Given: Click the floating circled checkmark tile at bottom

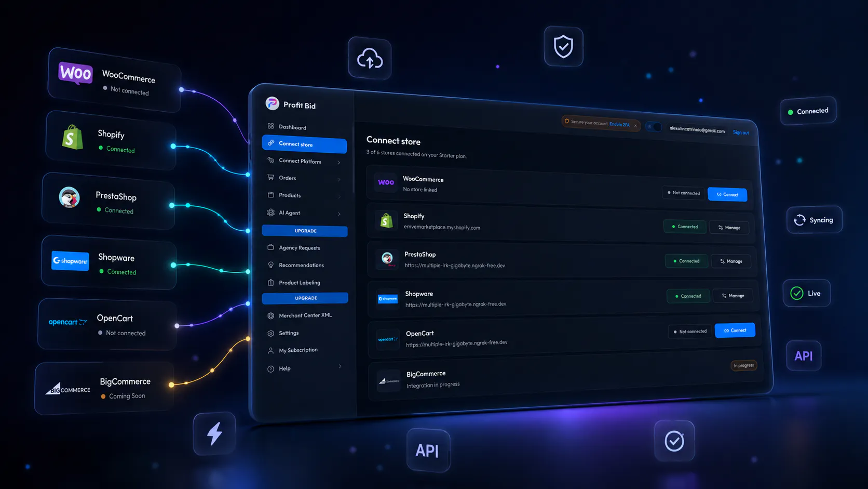Looking at the screenshot, I should click(674, 441).
